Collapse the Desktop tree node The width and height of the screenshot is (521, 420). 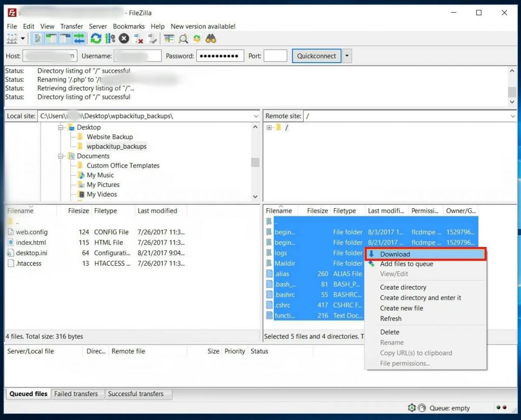click(61, 127)
